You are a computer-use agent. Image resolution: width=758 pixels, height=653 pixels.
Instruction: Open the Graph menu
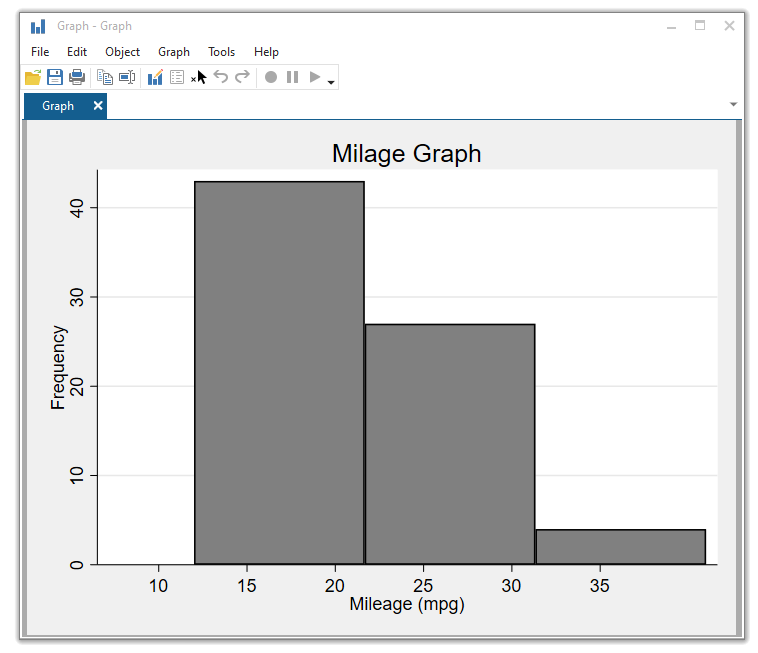174,52
